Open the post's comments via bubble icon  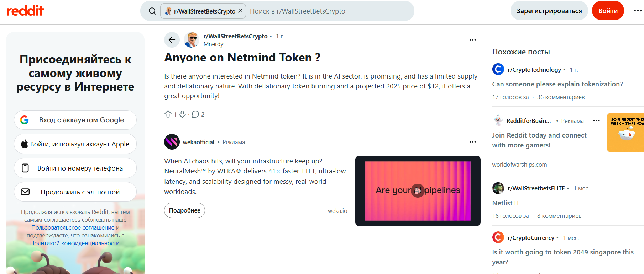(x=195, y=114)
